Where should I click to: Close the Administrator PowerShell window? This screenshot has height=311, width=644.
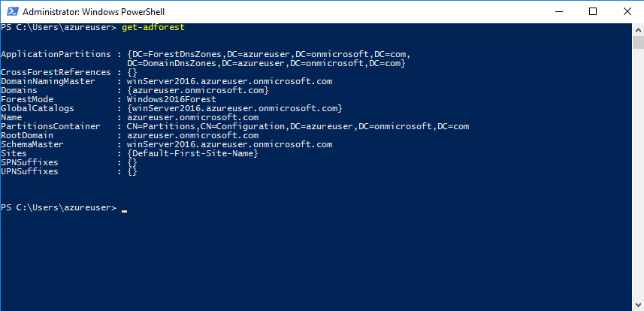[x=627, y=11]
